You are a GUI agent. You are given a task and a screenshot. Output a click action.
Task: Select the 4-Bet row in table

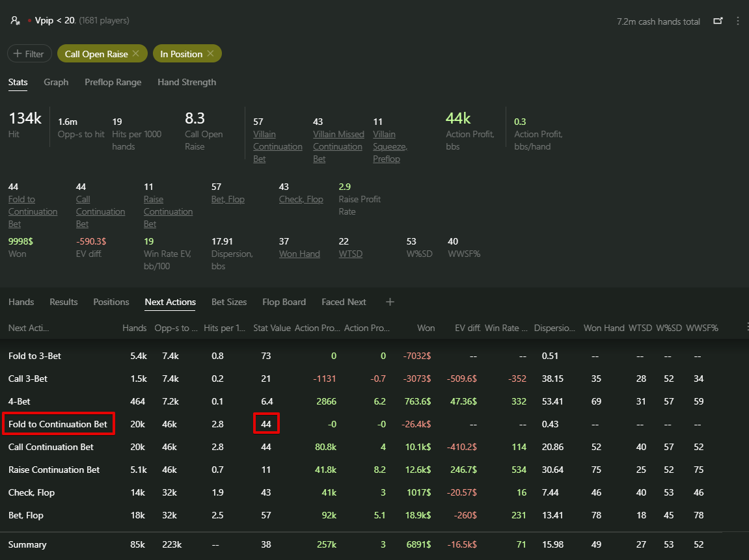click(x=20, y=401)
